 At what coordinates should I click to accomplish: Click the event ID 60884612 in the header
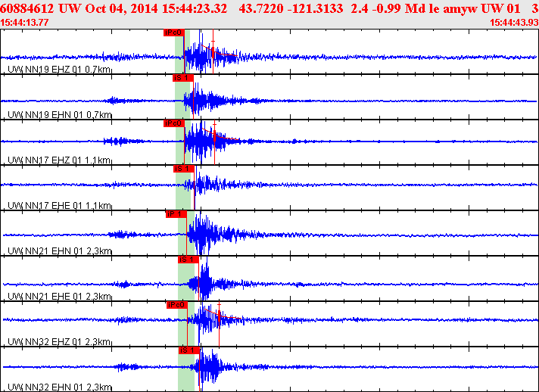[26, 8]
